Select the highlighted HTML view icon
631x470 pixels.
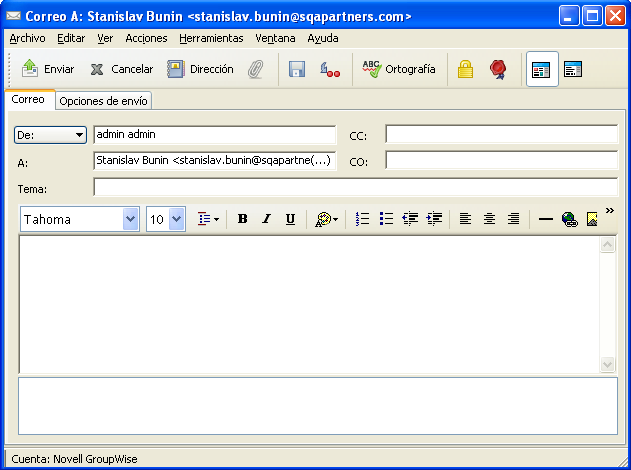[542, 69]
